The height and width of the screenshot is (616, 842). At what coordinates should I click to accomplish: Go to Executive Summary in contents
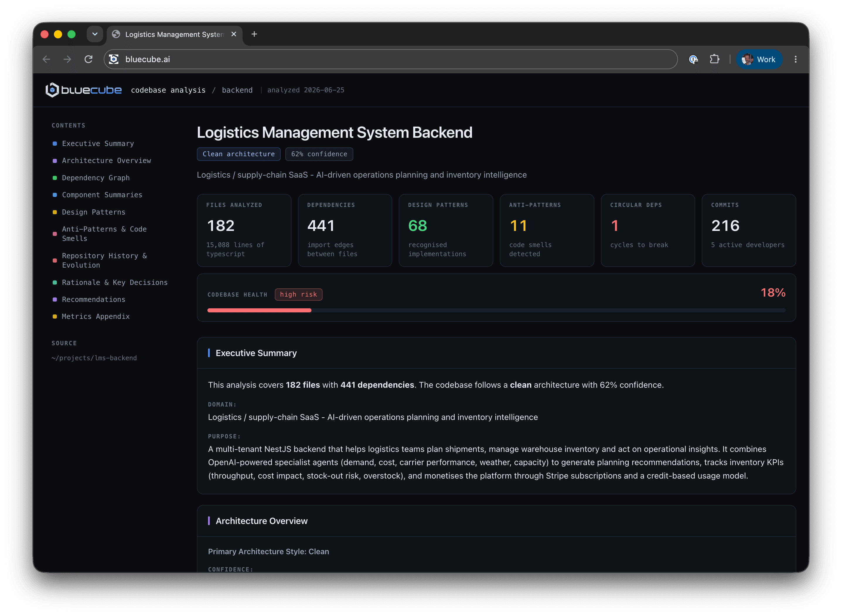(98, 144)
